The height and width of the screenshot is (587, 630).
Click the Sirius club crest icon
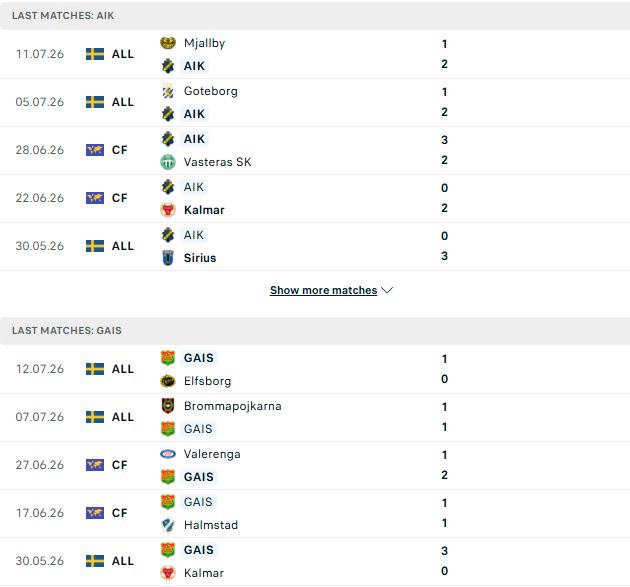(x=168, y=258)
